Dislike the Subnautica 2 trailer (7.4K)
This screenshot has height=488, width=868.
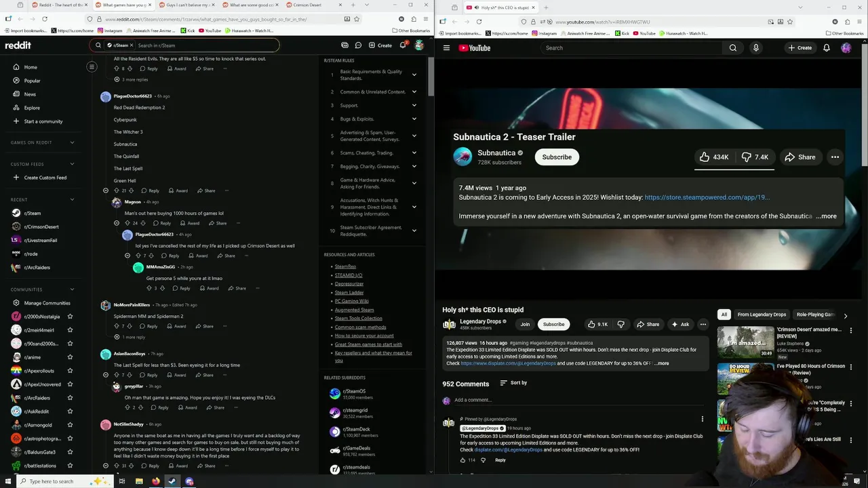(x=755, y=157)
